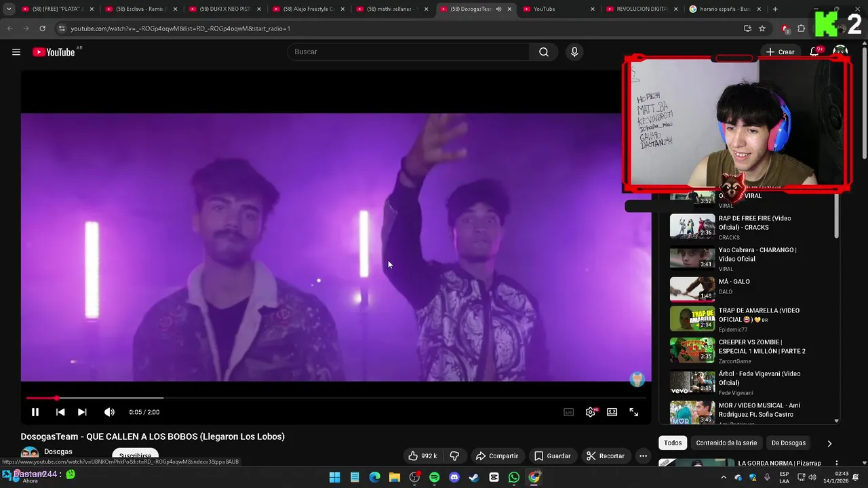Viewport: 868px width, 488px height.
Task: Switch to the 'horario españa' Google tab
Action: click(726, 9)
